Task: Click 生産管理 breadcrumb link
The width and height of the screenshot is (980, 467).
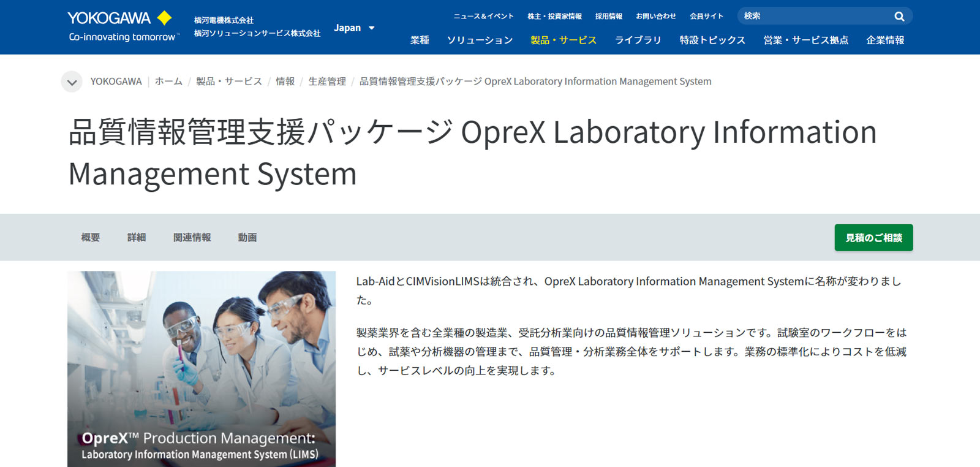Action: pyautogui.click(x=327, y=82)
